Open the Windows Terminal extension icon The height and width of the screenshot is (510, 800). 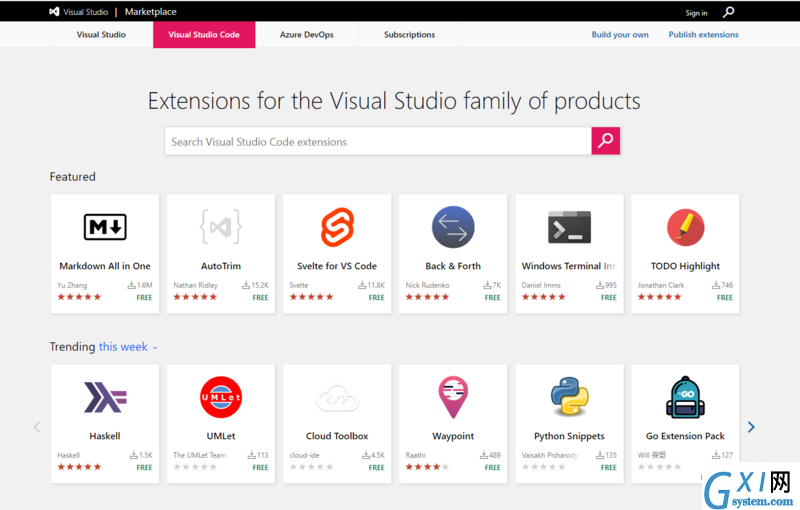tap(569, 227)
